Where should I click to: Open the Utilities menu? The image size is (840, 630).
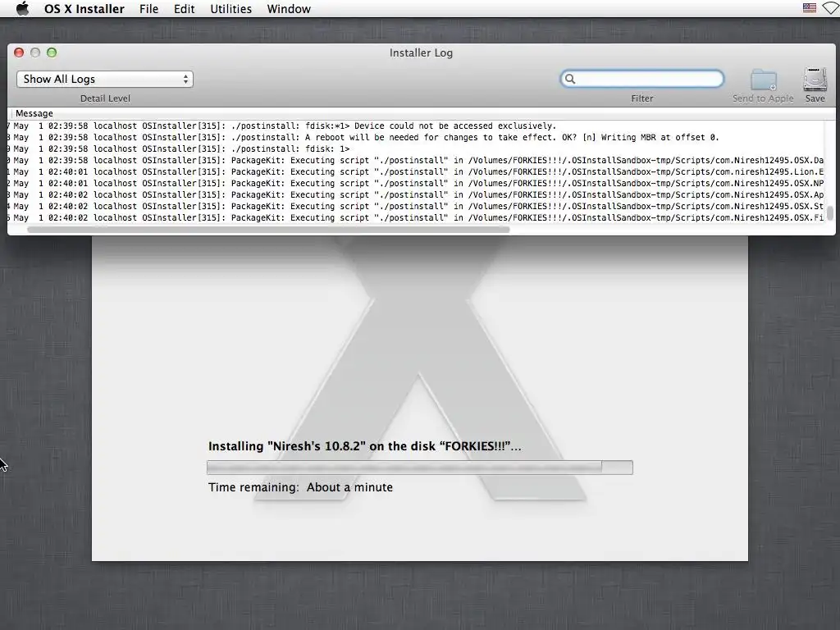tap(231, 9)
